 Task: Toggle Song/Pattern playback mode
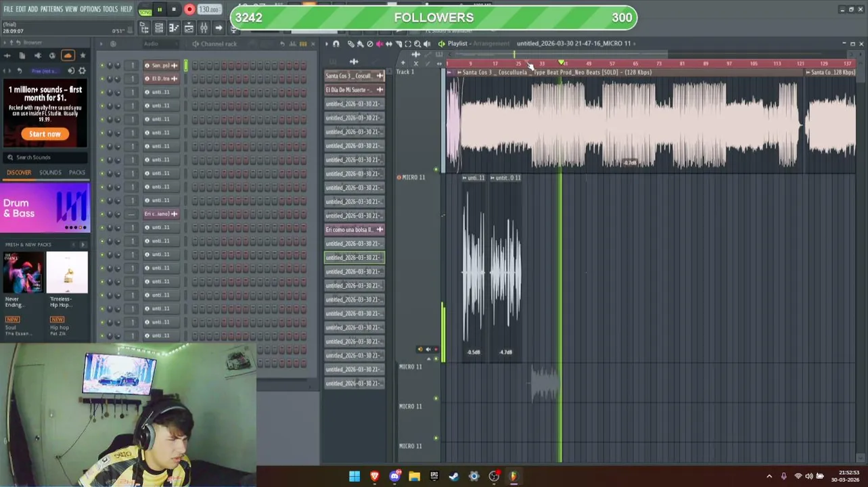[x=145, y=10]
